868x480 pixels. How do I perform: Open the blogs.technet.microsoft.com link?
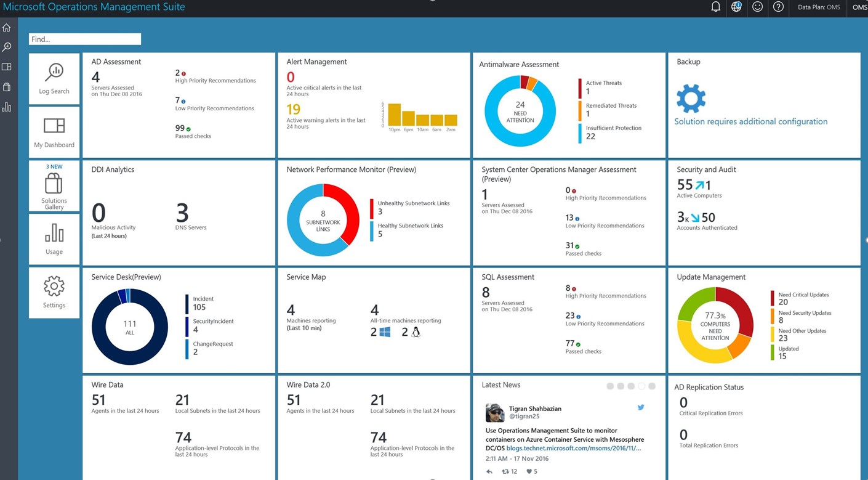pyautogui.click(x=574, y=448)
